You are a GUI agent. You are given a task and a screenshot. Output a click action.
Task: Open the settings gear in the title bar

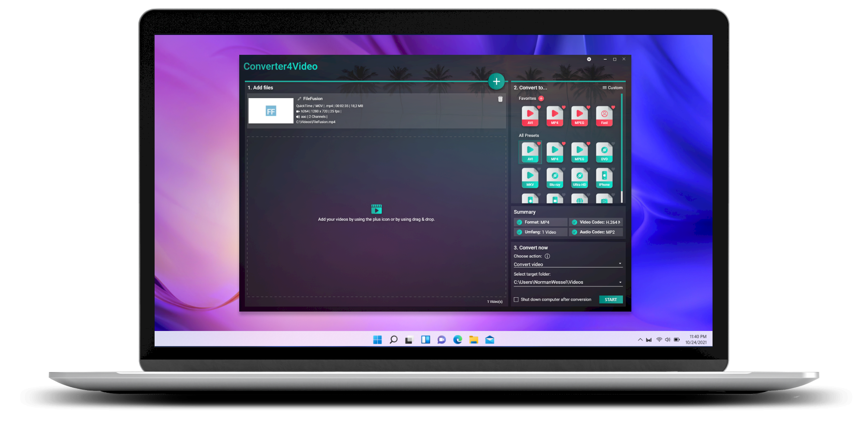pyautogui.click(x=589, y=59)
